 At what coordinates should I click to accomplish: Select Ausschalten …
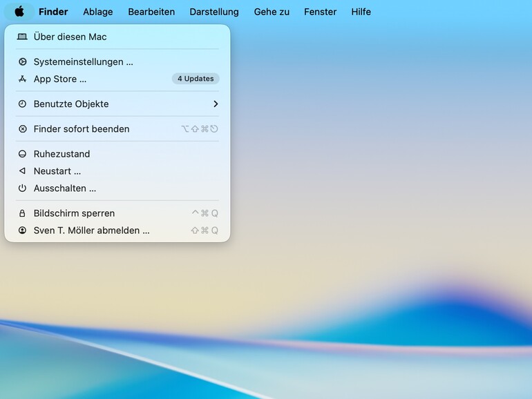117,188
